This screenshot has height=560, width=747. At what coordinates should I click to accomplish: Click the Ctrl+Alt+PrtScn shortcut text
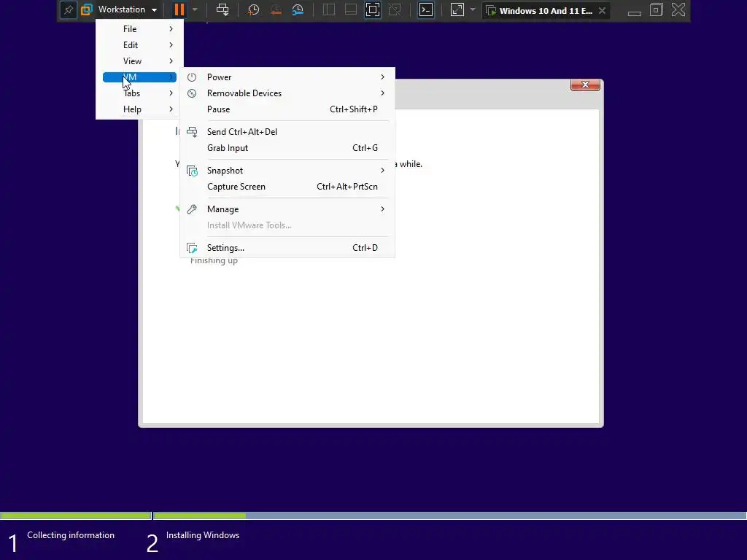(x=347, y=187)
